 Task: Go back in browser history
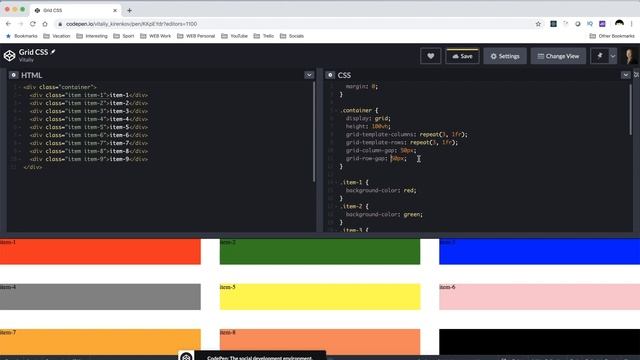coord(9,24)
